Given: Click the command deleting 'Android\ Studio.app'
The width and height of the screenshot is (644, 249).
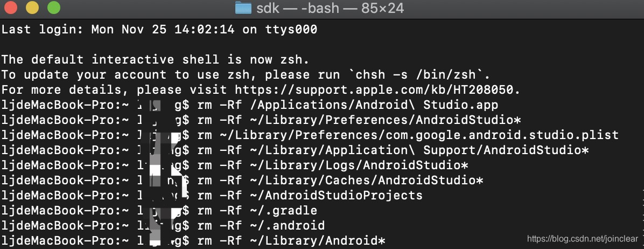Looking at the screenshot, I should (x=347, y=105).
